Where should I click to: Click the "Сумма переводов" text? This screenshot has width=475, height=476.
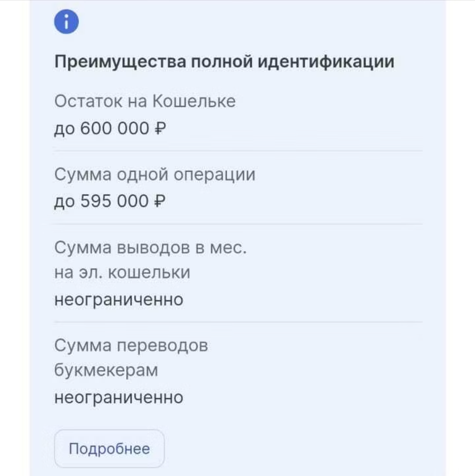131,345
